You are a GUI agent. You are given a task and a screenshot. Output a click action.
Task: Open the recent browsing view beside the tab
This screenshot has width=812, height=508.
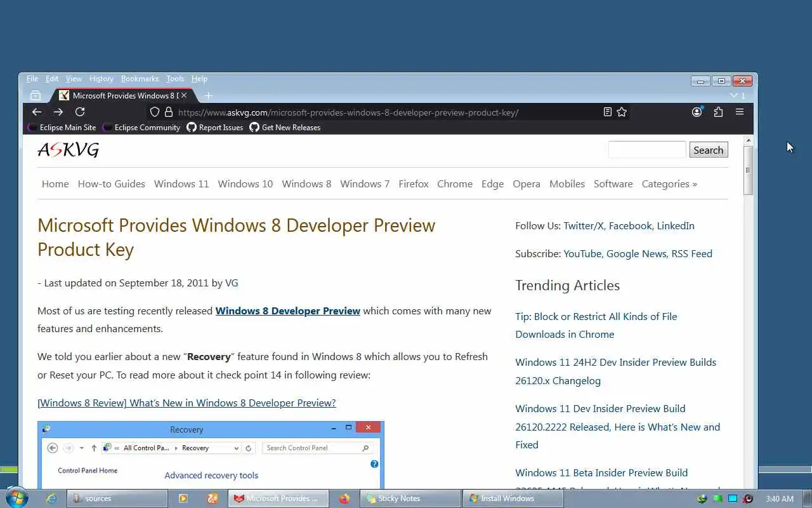coord(36,95)
